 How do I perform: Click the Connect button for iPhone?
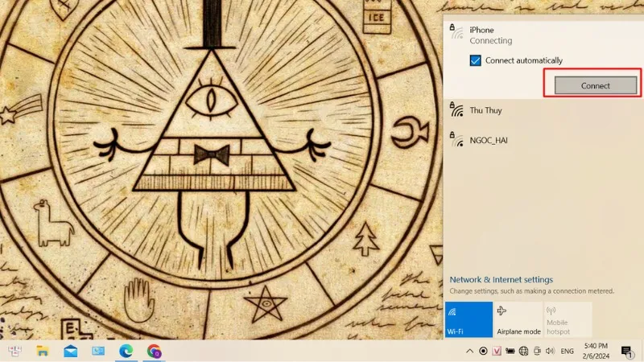(596, 85)
